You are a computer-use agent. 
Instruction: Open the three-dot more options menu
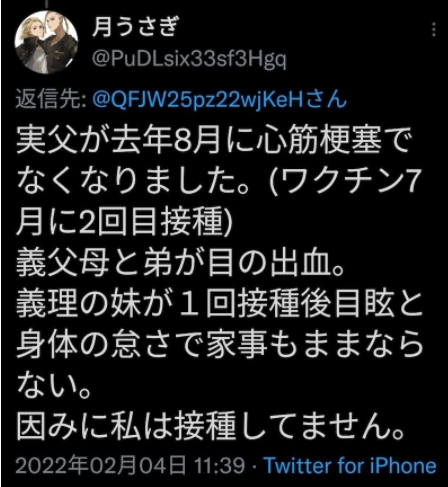pos(433,30)
